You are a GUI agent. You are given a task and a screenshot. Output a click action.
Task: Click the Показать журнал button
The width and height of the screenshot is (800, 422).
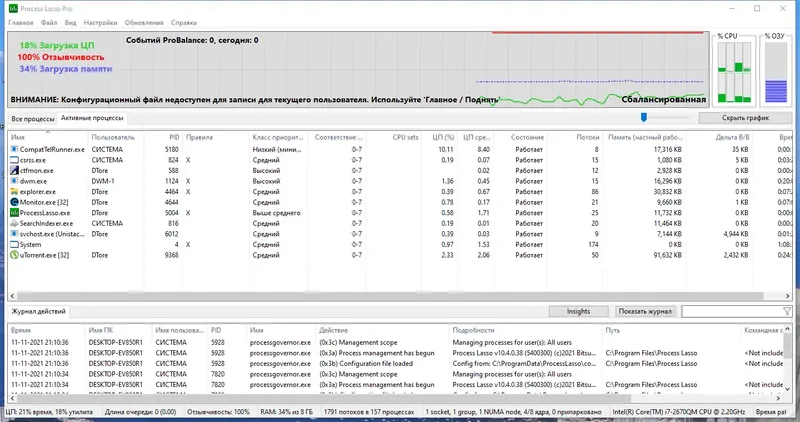[x=645, y=311]
